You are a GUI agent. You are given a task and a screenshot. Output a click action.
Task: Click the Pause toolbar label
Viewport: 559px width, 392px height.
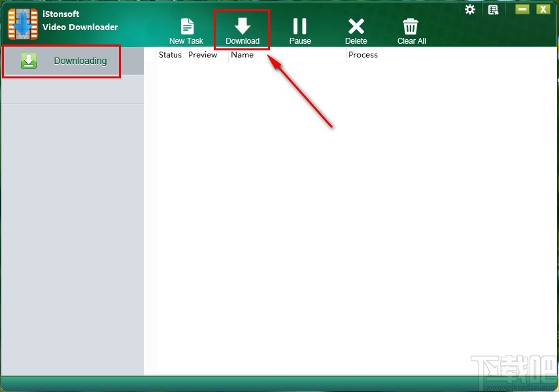pyautogui.click(x=299, y=40)
